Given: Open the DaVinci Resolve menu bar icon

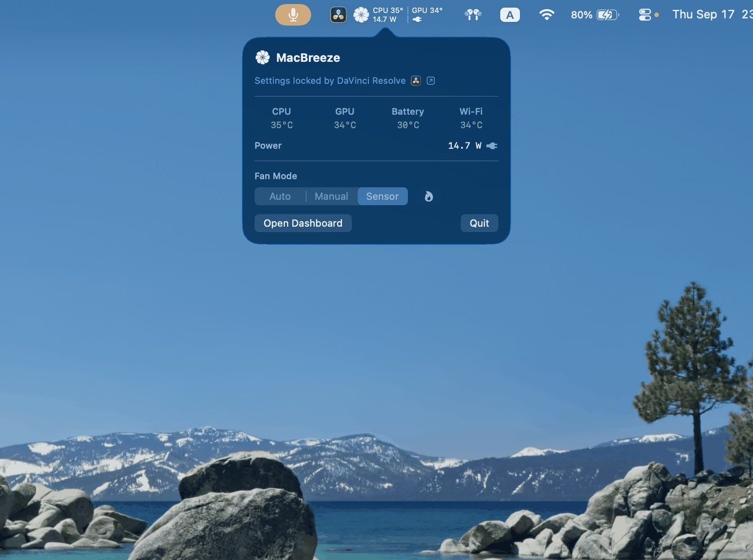Looking at the screenshot, I should tap(338, 15).
